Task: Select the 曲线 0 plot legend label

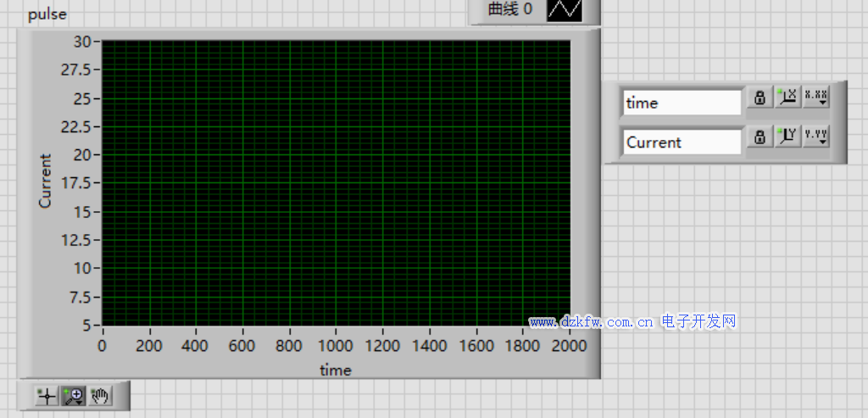Action: pyautogui.click(x=510, y=10)
